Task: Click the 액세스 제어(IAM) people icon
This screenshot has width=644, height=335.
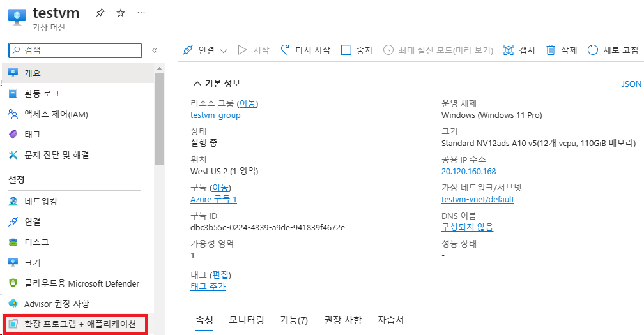Action: coord(13,114)
